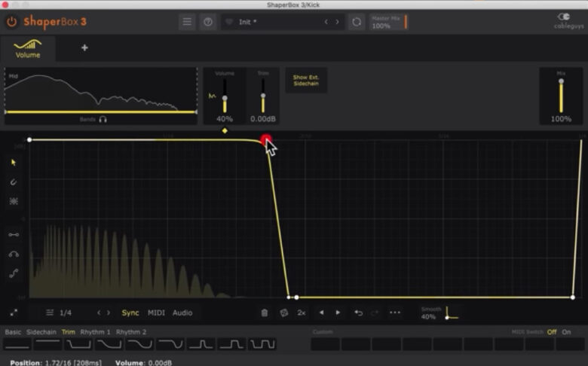Adjust the Smooth 40% control
The width and height of the screenshot is (588, 366).
pyautogui.click(x=439, y=313)
